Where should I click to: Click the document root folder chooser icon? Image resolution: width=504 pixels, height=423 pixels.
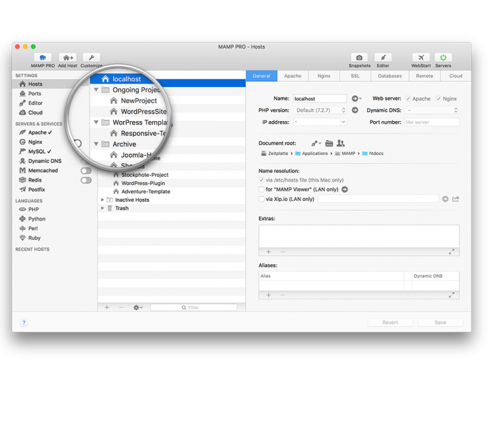pos(329,143)
